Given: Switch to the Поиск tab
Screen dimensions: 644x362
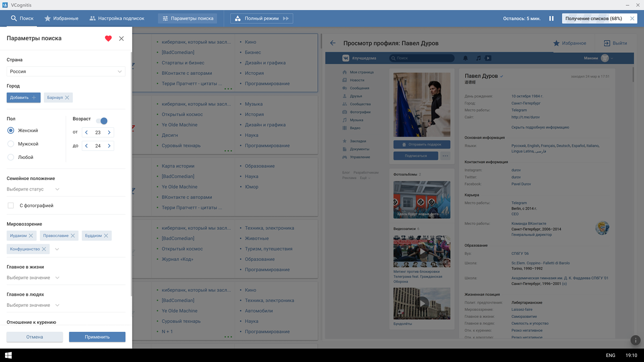Looking at the screenshot, I should (22, 19).
